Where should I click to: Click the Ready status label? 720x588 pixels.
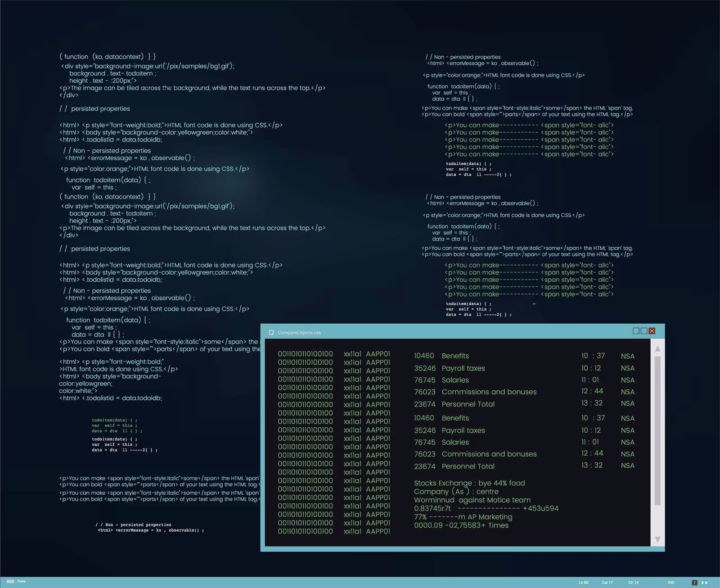[20, 581]
